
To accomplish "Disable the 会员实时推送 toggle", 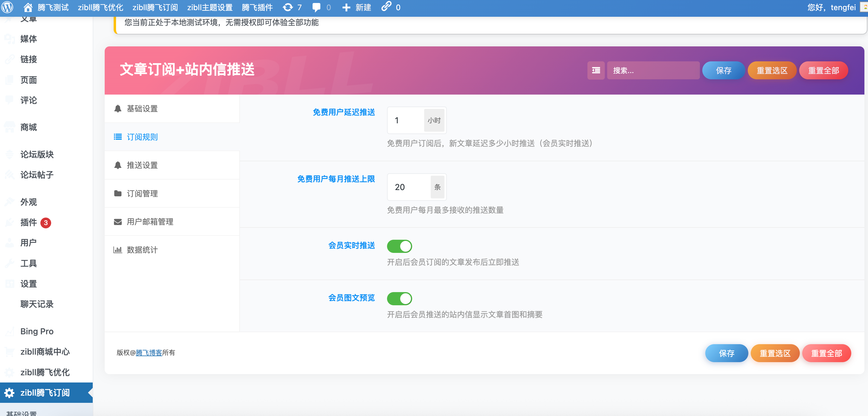I will coord(400,246).
